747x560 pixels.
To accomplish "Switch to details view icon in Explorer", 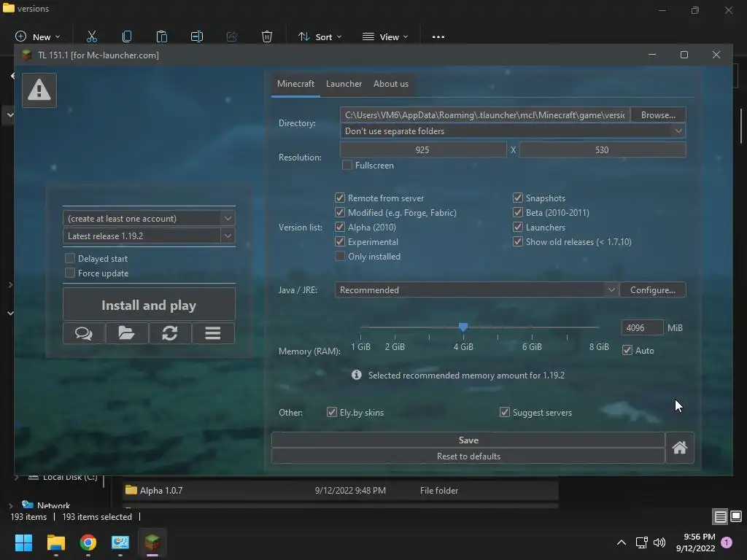I will pos(720,517).
